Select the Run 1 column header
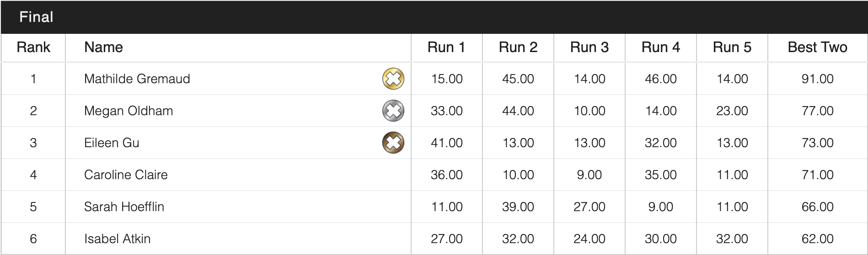This screenshot has height=255, width=868. [x=446, y=47]
